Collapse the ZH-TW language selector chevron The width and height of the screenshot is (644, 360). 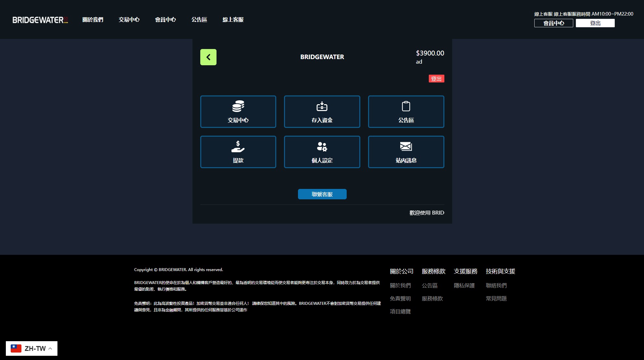point(51,348)
